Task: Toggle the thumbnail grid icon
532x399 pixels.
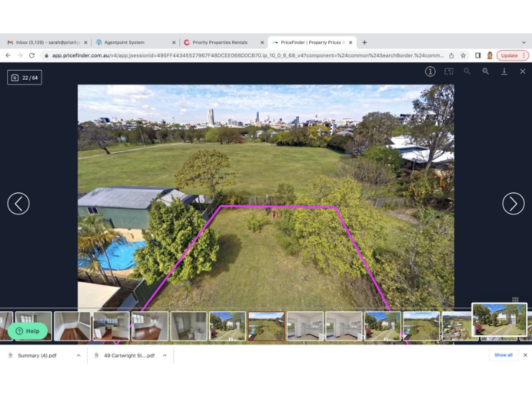Action: click(x=515, y=300)
